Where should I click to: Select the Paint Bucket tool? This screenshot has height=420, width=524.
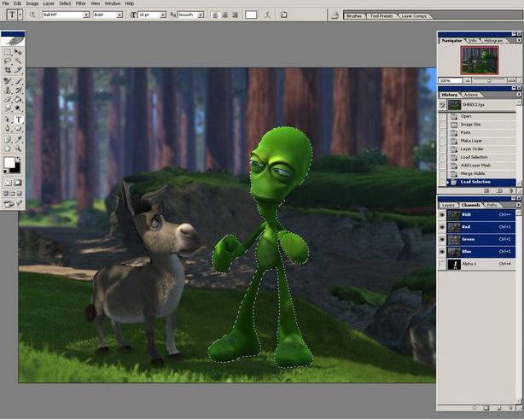(x=18, y=99)
